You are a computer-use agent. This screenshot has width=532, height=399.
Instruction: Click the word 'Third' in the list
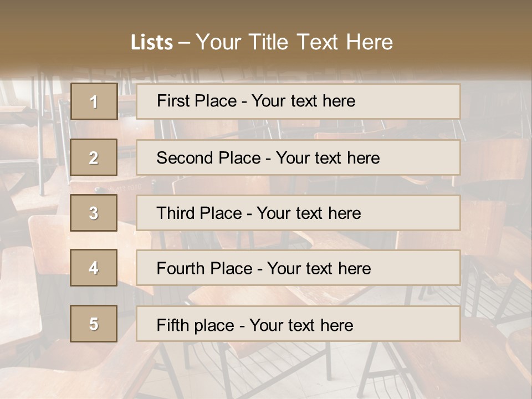[x=175, y=213]
